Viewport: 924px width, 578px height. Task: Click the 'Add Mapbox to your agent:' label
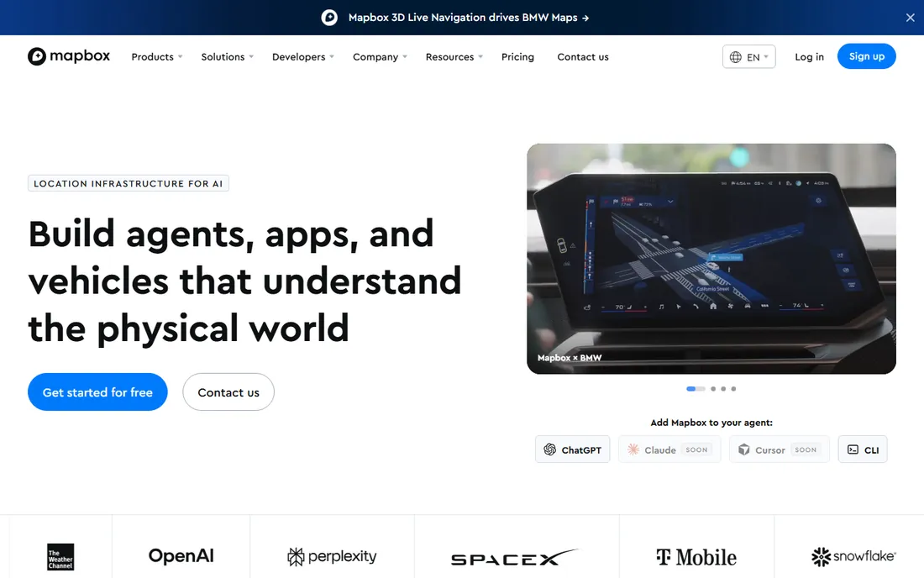pyautogui.click(x=711, y=423)
